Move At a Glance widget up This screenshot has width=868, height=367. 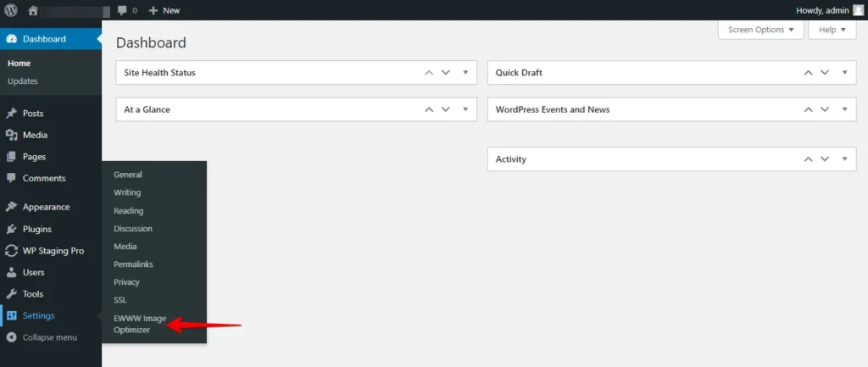(428, 109)
